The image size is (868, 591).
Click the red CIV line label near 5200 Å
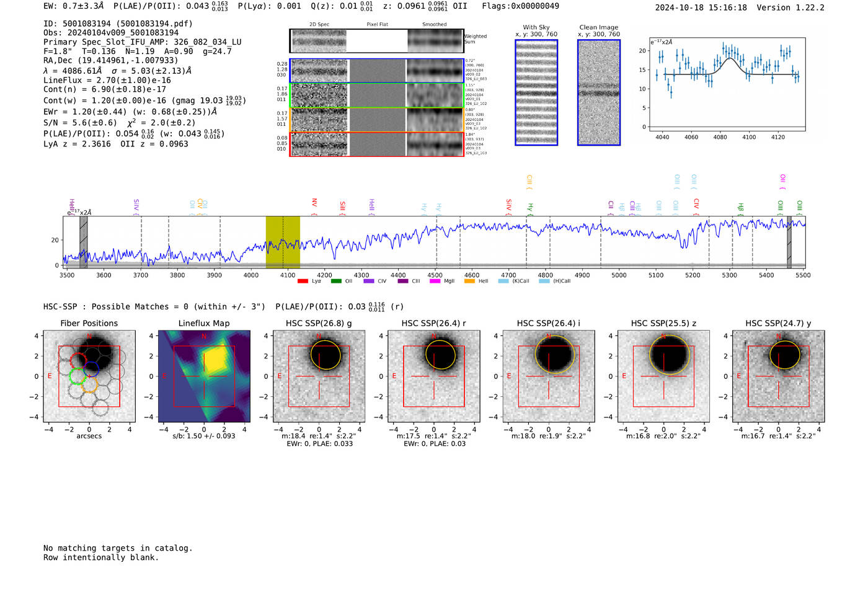696,205
